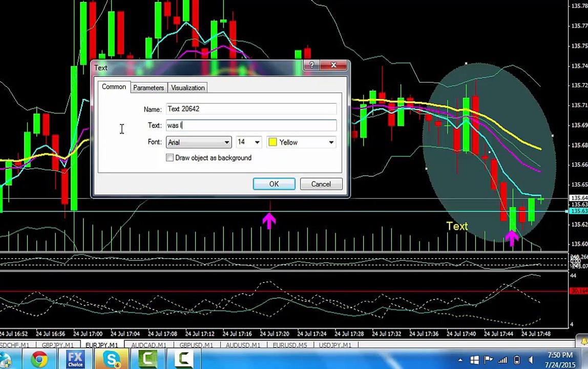Click the Text input field
Viewport: 588px width, 369px height.
point(251,126)
